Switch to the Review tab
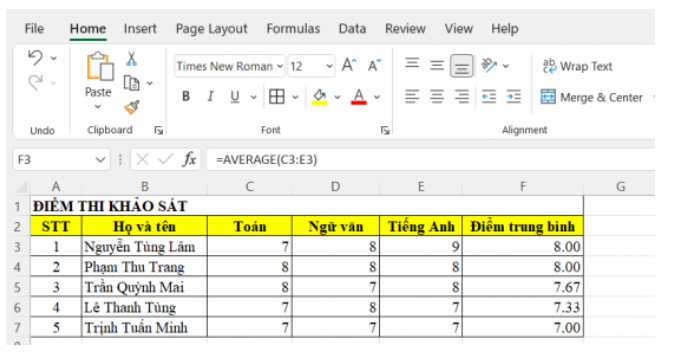Viewport: 673px width, 361px height. (x=405, y=29)
